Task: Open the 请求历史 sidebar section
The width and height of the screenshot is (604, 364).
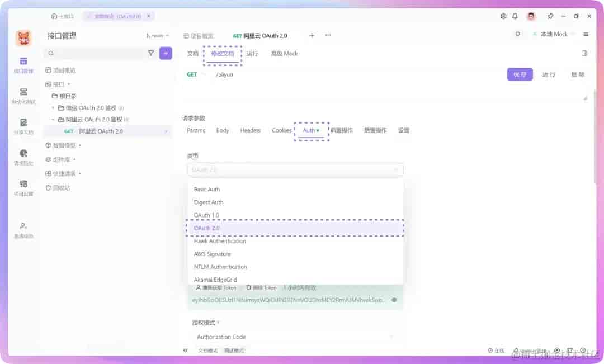Action: pos(23,157)
